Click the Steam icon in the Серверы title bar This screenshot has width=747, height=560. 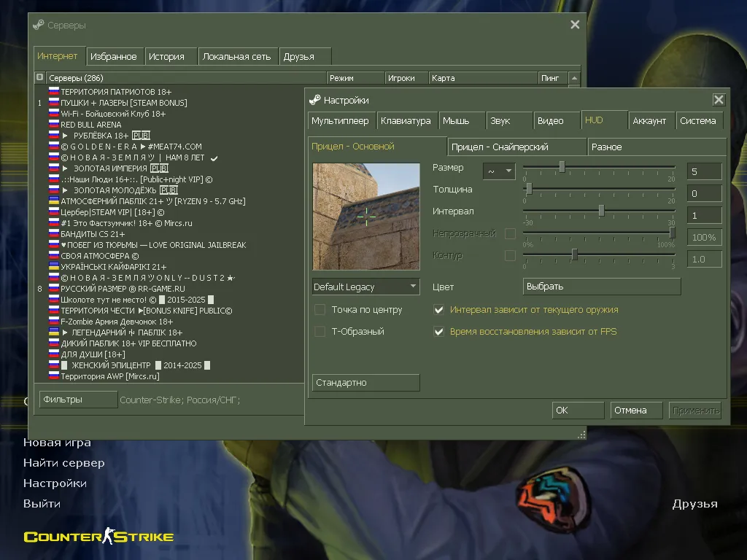(39, 25)
